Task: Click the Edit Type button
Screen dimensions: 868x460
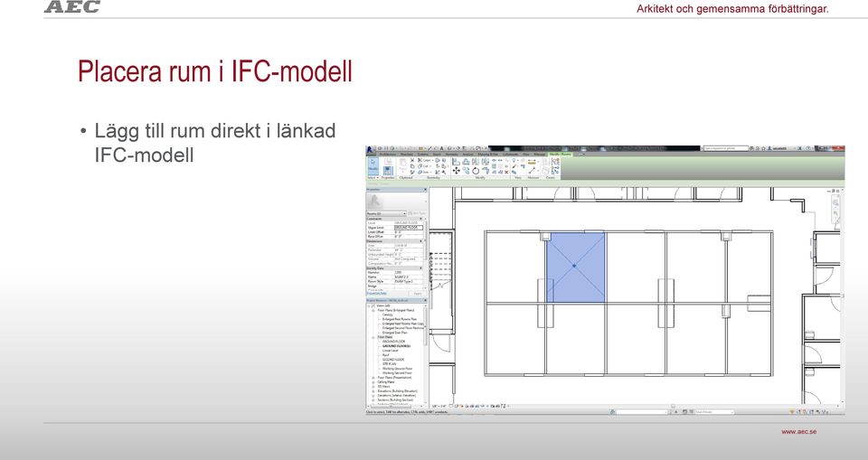Action: [418, 213]
